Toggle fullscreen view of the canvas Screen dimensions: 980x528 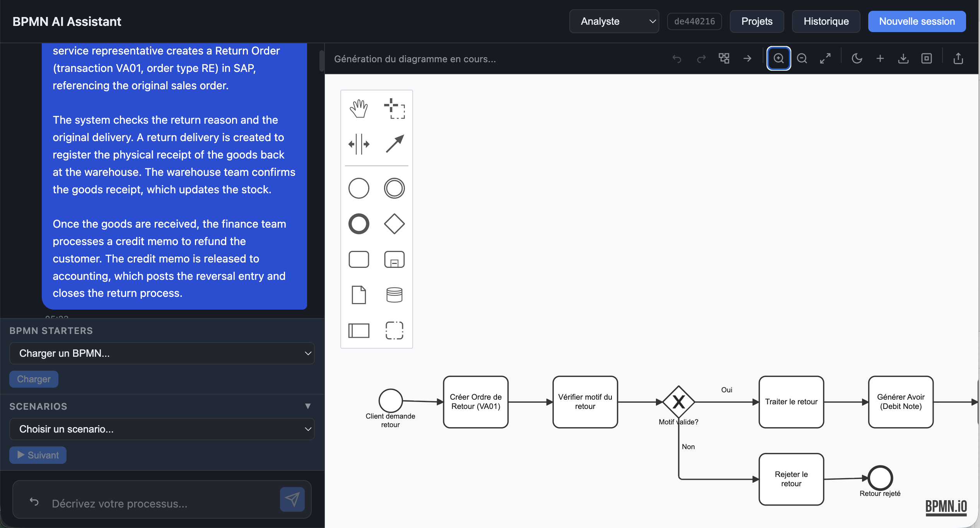[825, 58]
